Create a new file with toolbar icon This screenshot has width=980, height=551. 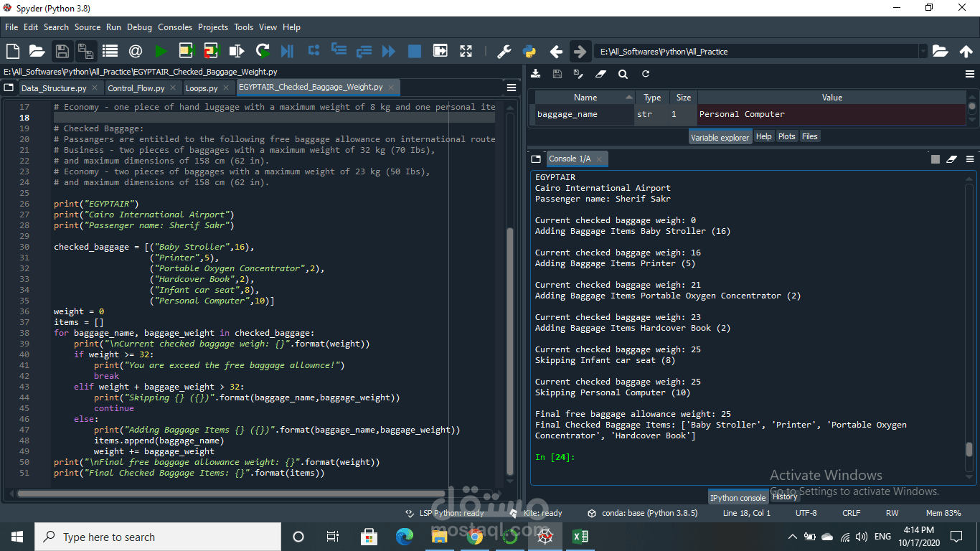pyautogui.click(x=13, y=51)
